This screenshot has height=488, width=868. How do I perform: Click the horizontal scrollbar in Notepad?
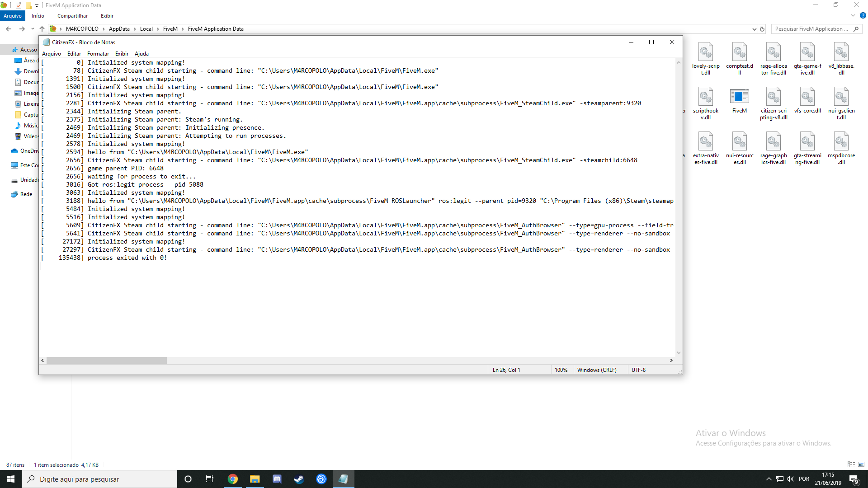[x=106, y=360]
